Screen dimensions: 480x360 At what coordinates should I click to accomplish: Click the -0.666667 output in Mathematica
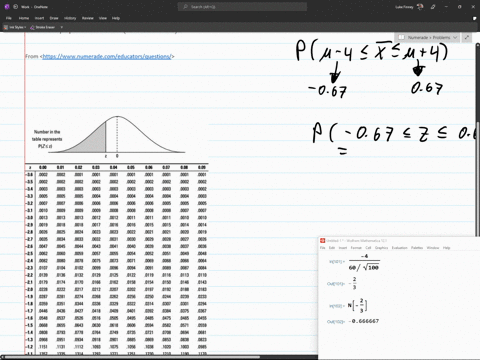[x=364, y=321]
